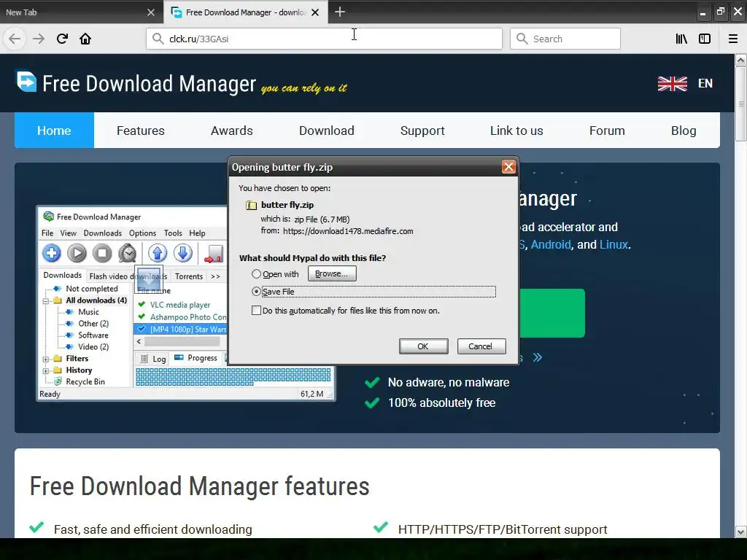Click the butter fly.zip file icon
The height and width of the screenshot is (560, 747).
(x=251, y=205)
